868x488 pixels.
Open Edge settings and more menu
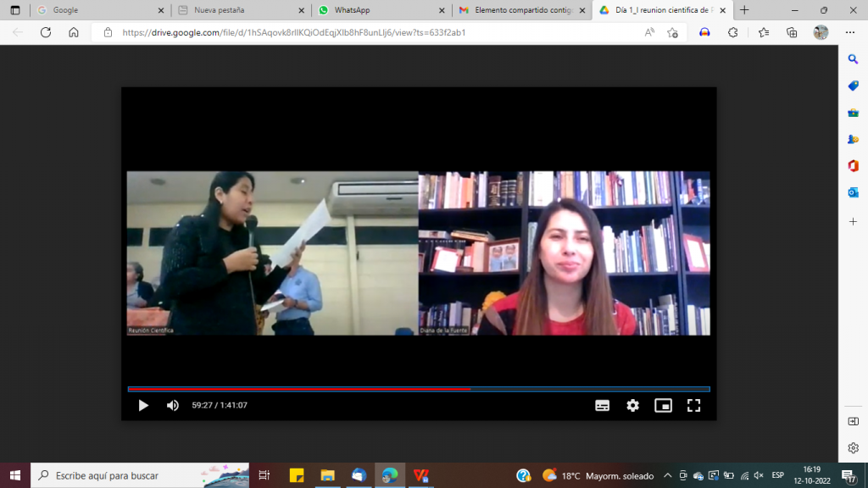(x=849, y=32)
